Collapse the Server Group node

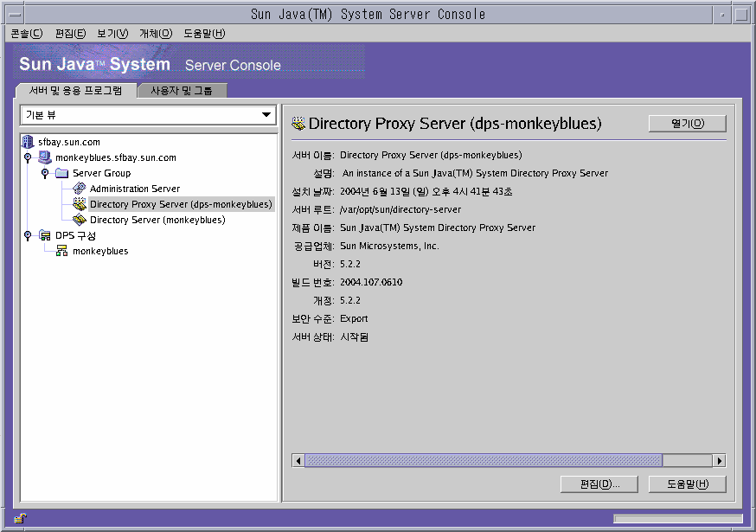[44, 172]
